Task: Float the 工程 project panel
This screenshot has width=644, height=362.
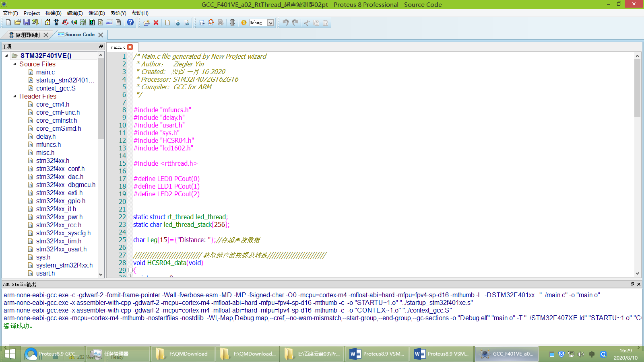Action: point(101,47)
